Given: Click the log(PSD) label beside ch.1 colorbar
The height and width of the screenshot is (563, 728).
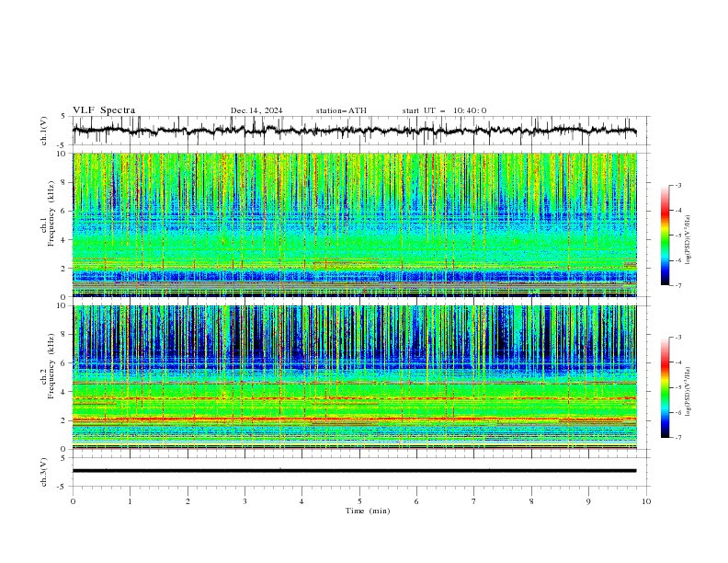Looking at the screenshot, I should [688, 240].
